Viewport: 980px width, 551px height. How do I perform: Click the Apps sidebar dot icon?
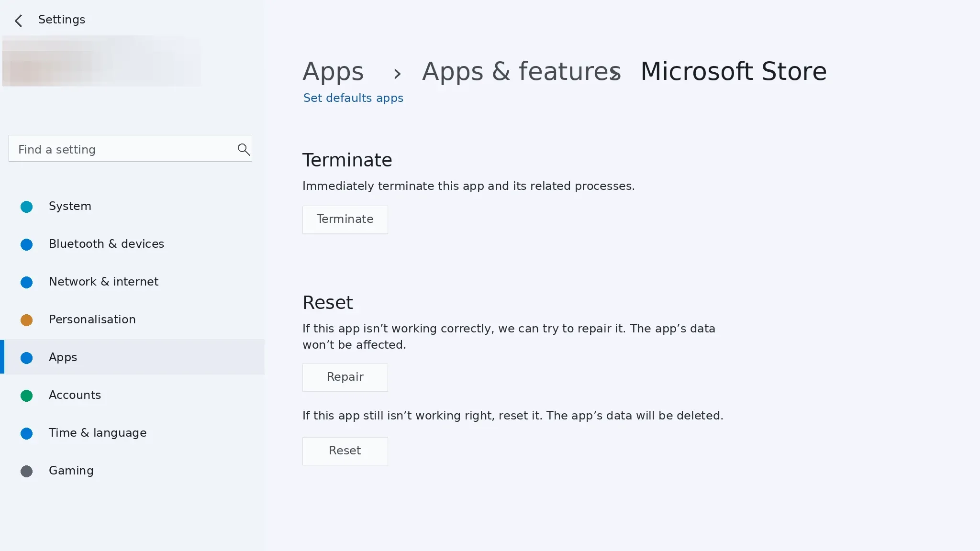26,358
